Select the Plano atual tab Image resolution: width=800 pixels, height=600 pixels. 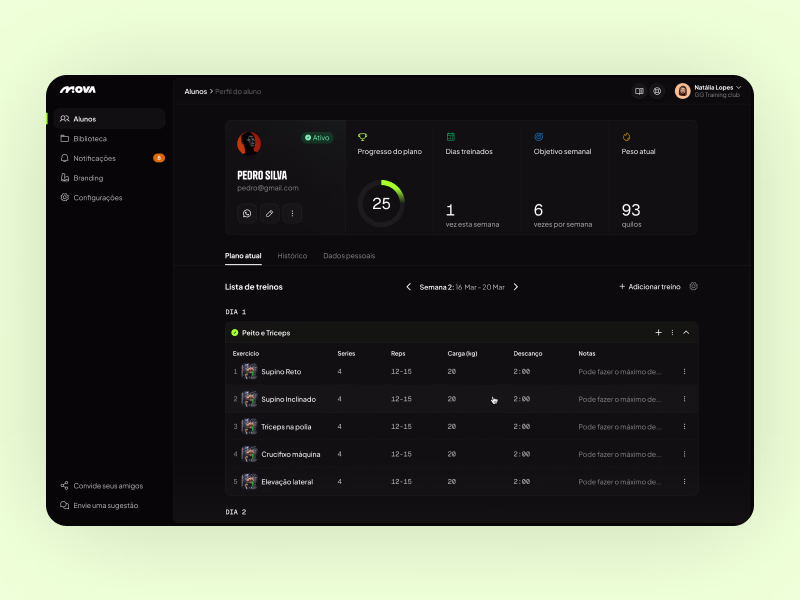tap(243, 256)
